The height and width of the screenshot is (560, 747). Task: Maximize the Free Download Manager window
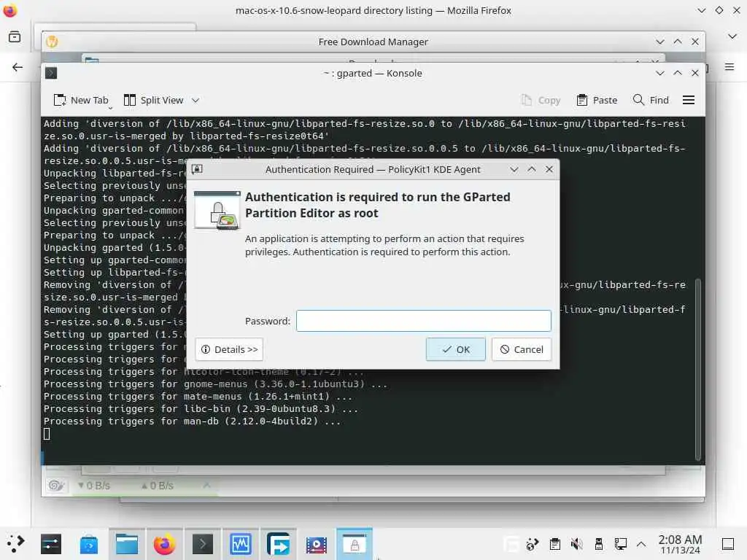(x=678, y=42)
